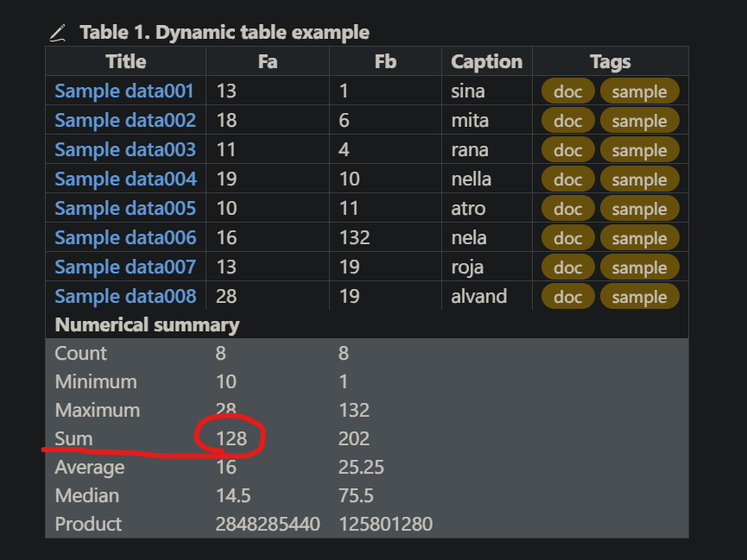This screenshot has height=560, width=747.
Task: Select the doc tag in the mita row
Action: click(x=568, y=121)
